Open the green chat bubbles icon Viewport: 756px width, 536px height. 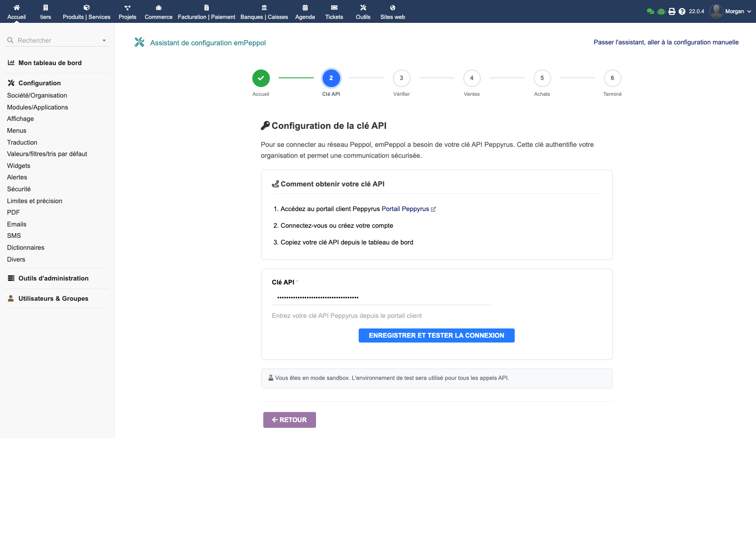651,11
